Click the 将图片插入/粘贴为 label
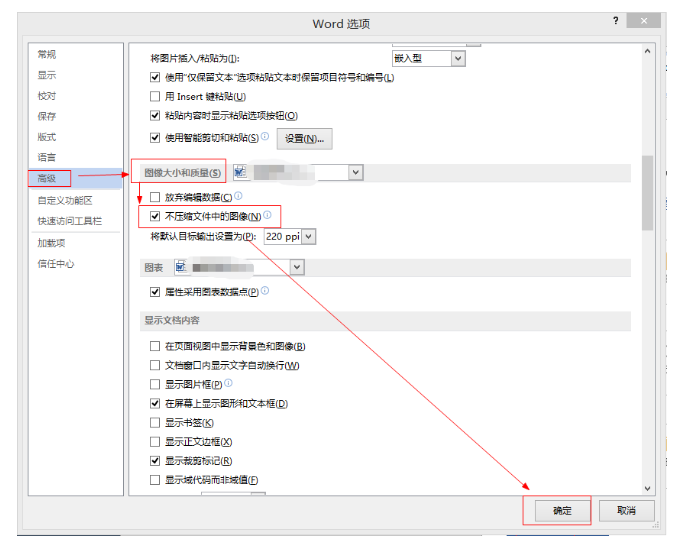This screenshot has height=547, width=682. (x=195, y=58)
